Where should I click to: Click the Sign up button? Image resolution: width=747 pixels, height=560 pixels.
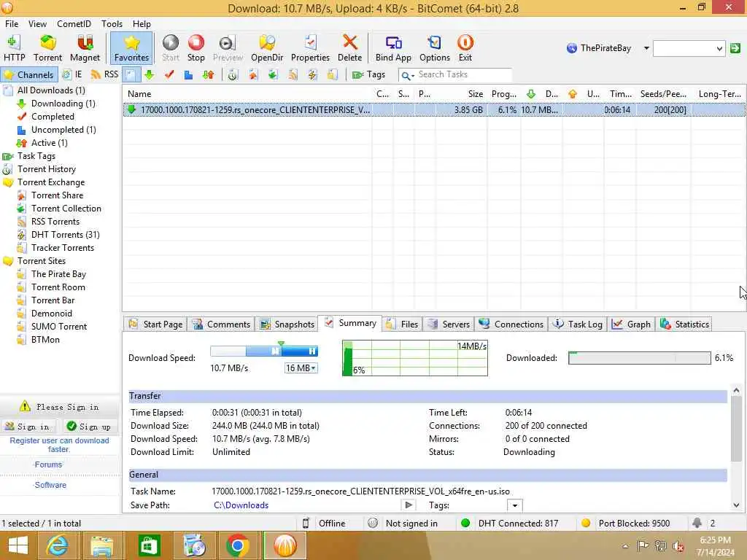[x=89, y=427]
